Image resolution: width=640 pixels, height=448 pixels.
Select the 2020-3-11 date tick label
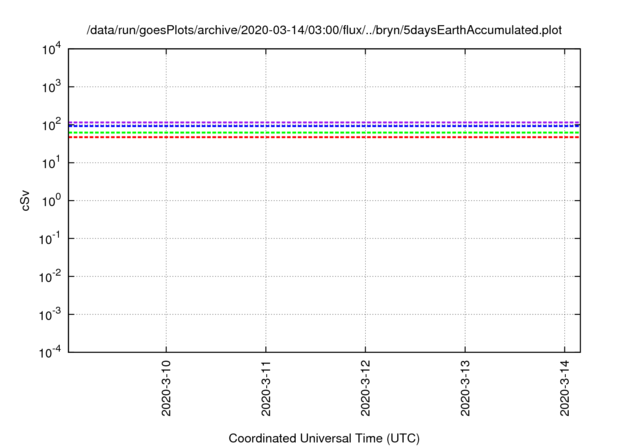coord(266,389)
